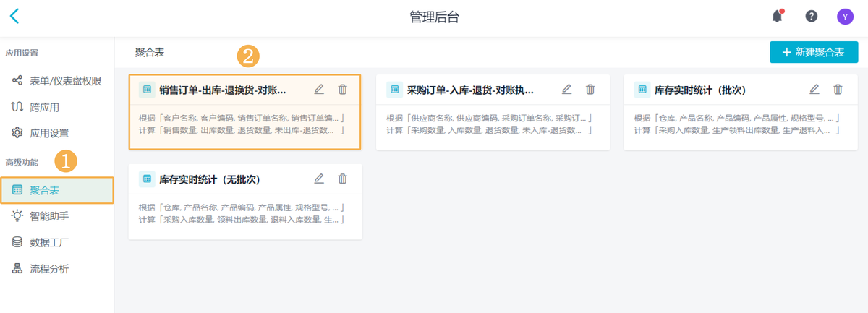Delete the 销售订单-出库-退换货 aggregate table

click(343, 90)
